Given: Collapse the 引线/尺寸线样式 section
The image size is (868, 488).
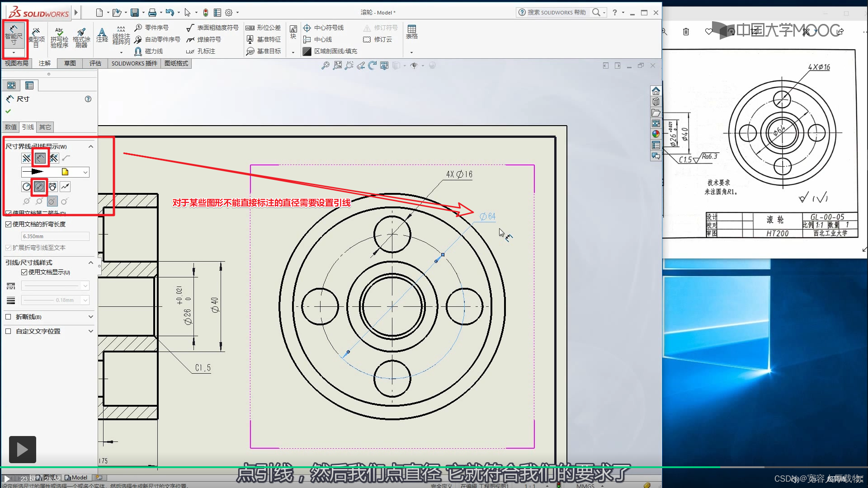Looking at the screenshot, I should [90, 263].
